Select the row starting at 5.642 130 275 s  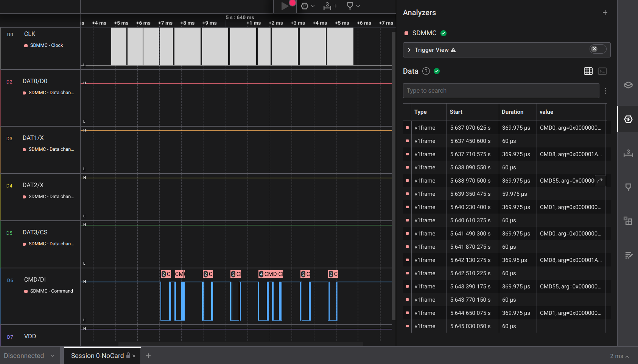tap(507, 260)
